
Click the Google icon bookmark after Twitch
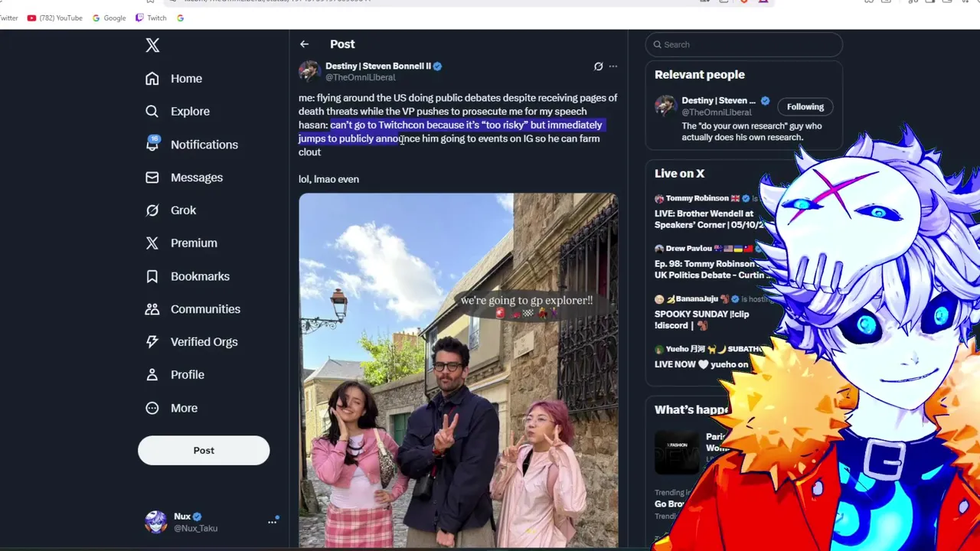pos(179,18)
